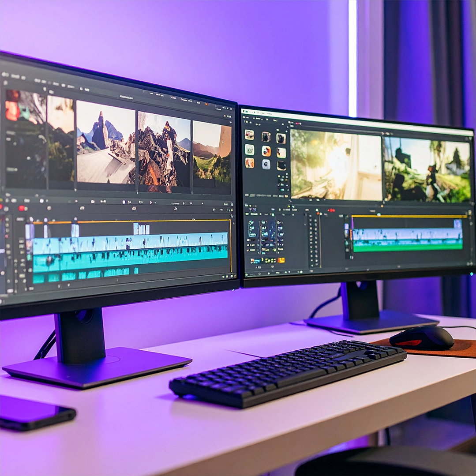Select the small white clip on left timeline's upper track
476x476 pixels.
[141, 229]
